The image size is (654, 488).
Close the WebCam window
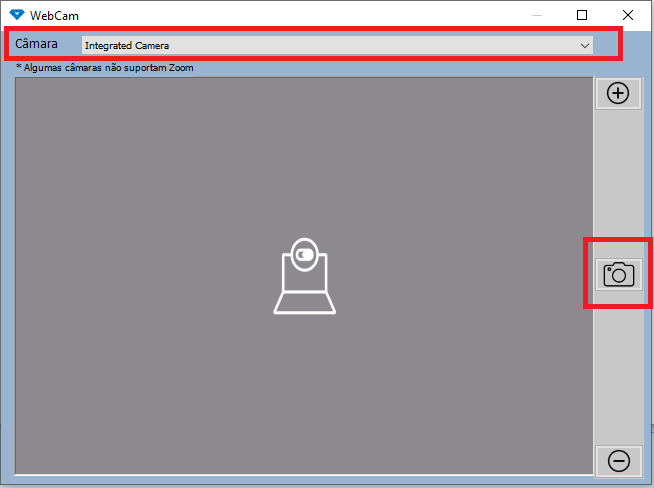click(628, 15)
